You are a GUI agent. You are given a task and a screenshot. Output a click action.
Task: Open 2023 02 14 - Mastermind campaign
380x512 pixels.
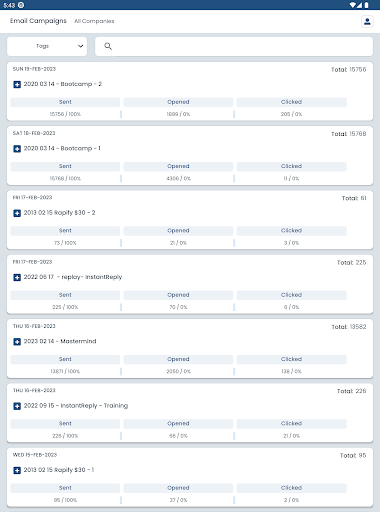[60, 341]
